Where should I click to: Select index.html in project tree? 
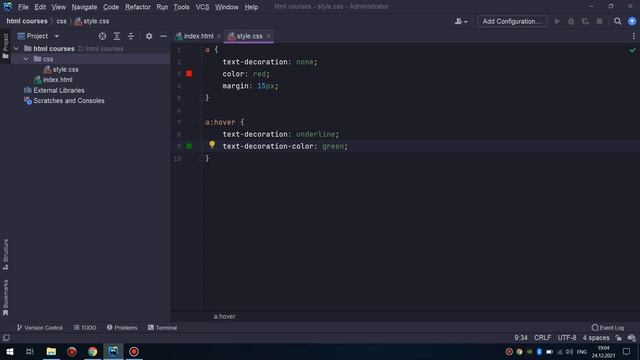click(58, 80)
